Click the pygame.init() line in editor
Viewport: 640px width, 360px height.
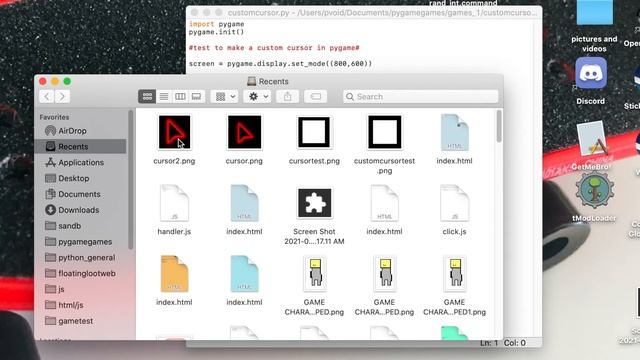pyautogui.click(x=216, y=32)
